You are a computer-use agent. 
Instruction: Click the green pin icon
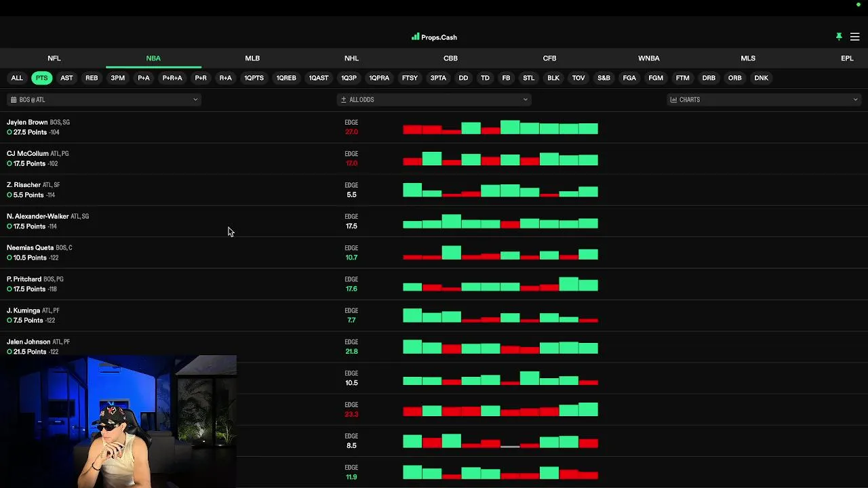tap(839, 37)
